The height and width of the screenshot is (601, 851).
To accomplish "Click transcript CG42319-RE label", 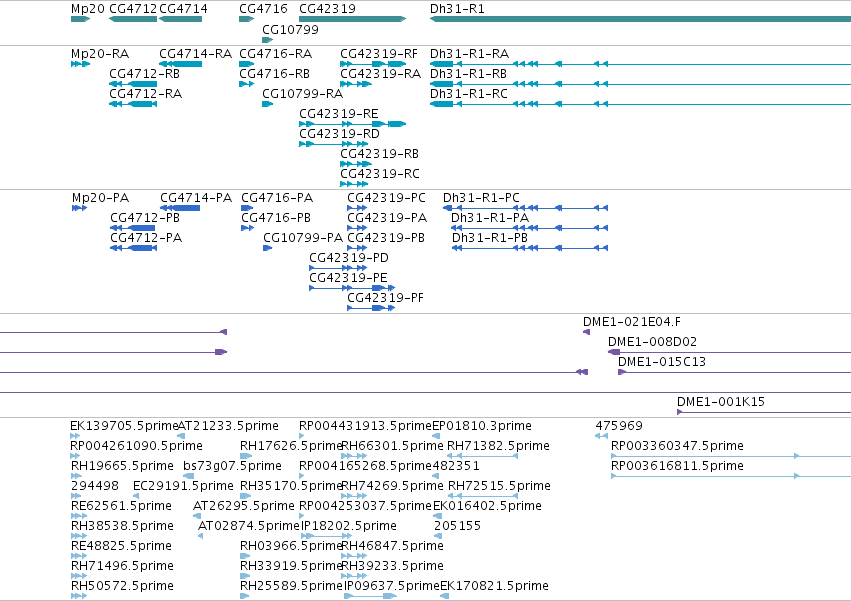I will [x=339, y=113].
